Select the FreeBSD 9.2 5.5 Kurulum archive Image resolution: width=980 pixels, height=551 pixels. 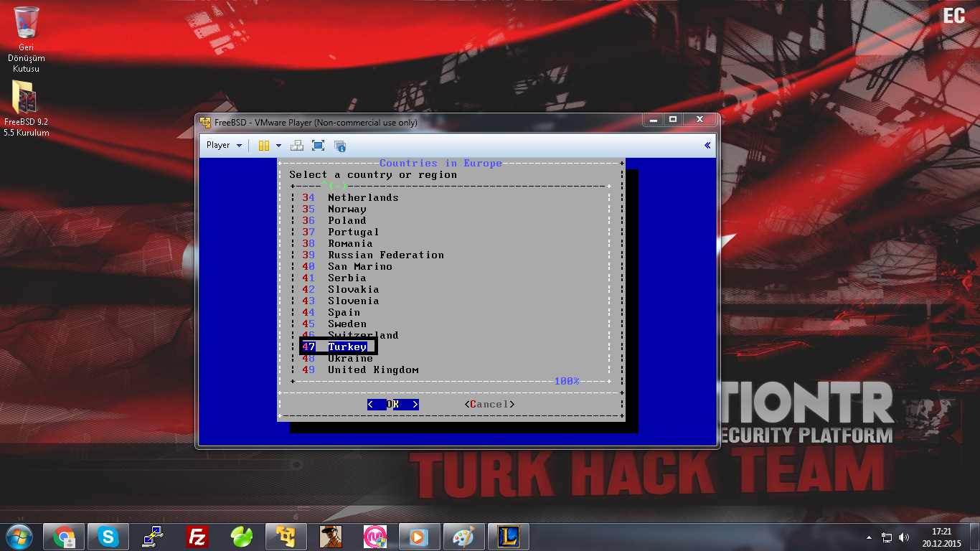pyautogui.click(x=26, y=108)
